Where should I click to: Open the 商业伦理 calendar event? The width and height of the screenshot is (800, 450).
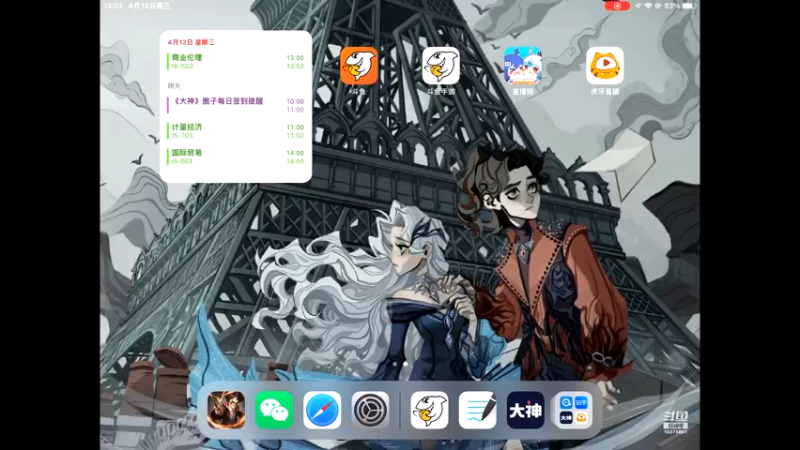coord(236,62)
